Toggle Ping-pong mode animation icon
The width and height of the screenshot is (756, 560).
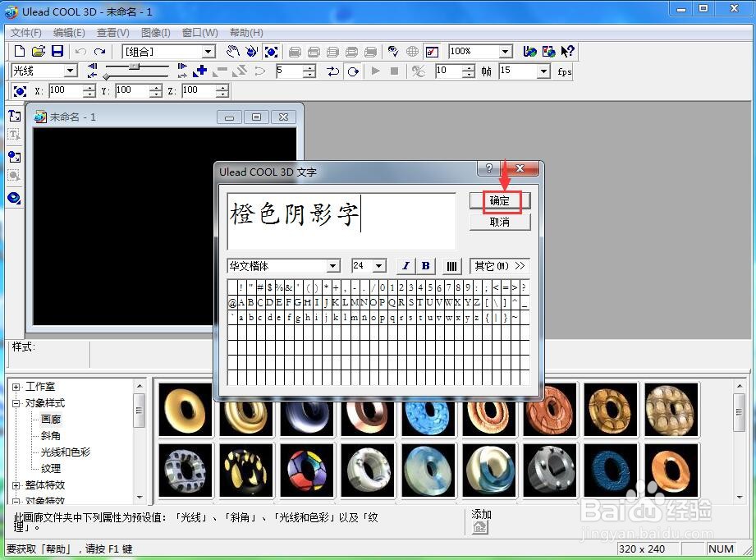332,71
